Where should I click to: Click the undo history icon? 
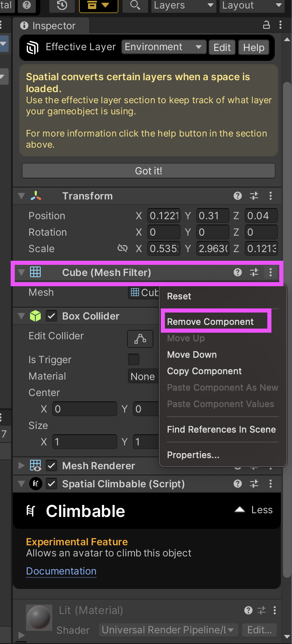click(62, 5)
